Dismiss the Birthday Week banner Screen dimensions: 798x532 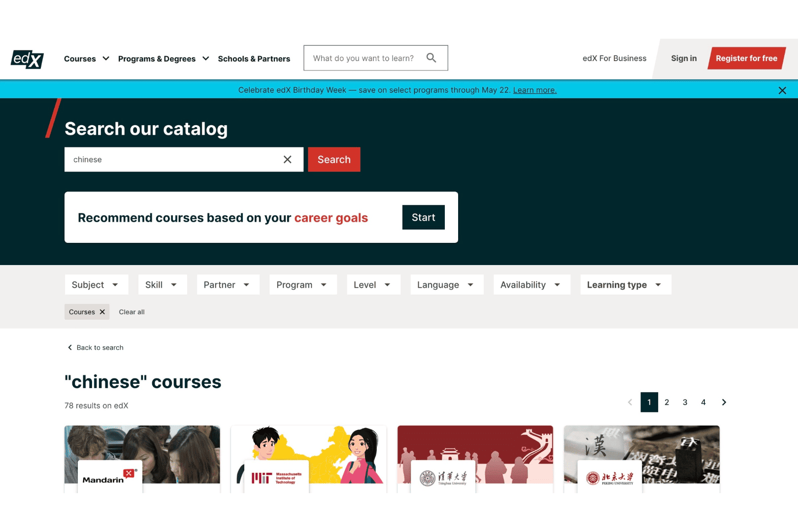coord(782,90)
